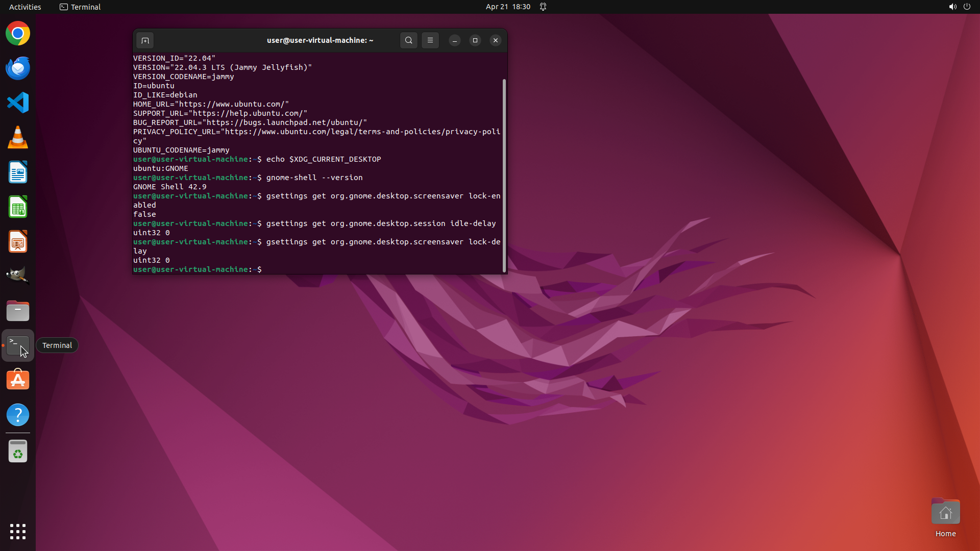This screenshot has height=551, width=980.
Task: Open the clock and calendar dropdown
Action: [507, 7]
